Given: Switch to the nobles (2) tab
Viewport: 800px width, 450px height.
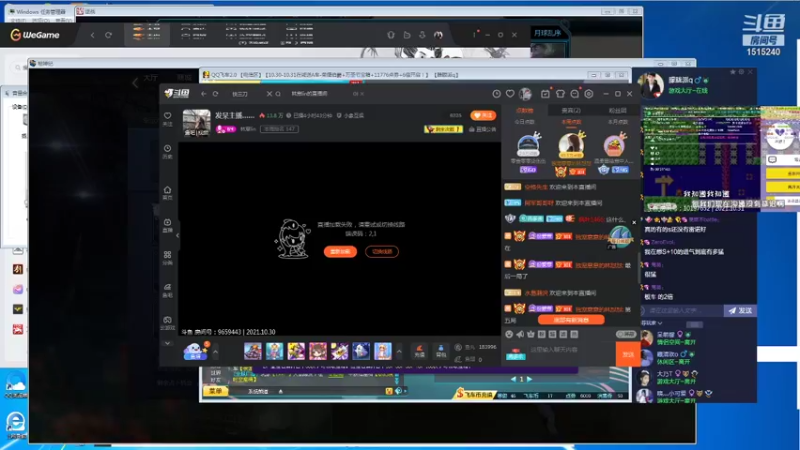Looking at the screenshot, I should click(571, 110).
